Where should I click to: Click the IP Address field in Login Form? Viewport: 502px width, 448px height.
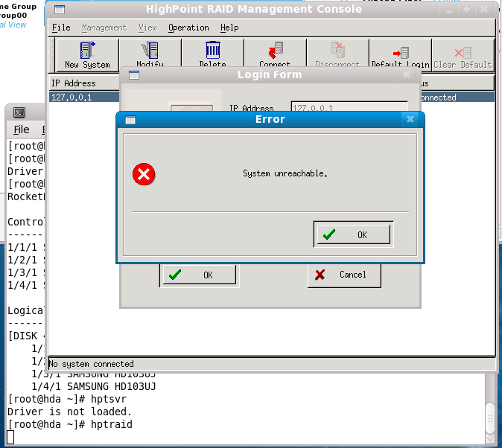click(349, 107)
